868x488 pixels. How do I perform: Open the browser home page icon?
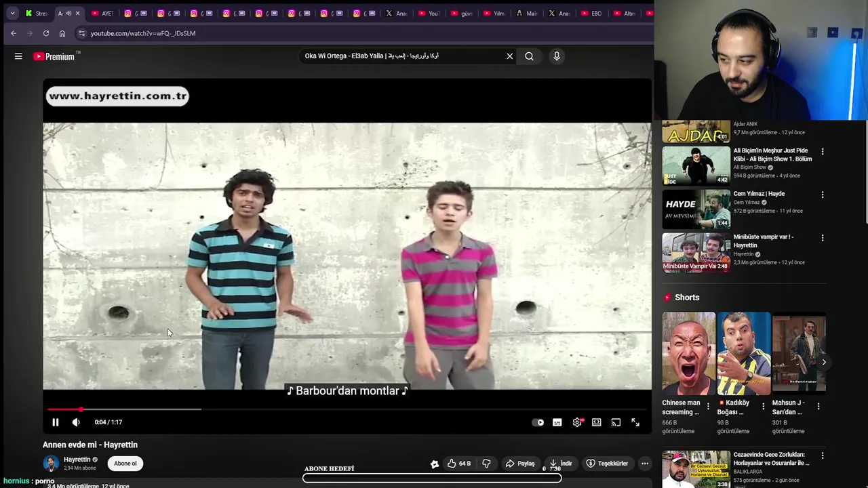[x=62, y=33]
